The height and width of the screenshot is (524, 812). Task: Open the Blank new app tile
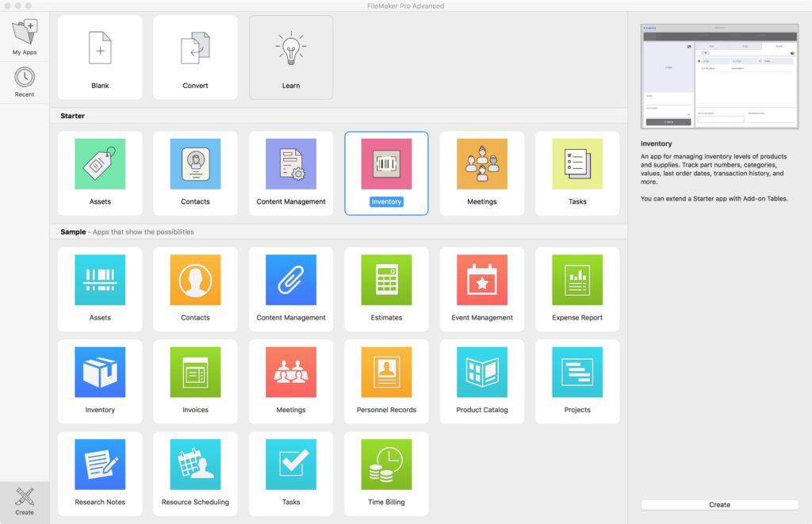pos(100,57)
